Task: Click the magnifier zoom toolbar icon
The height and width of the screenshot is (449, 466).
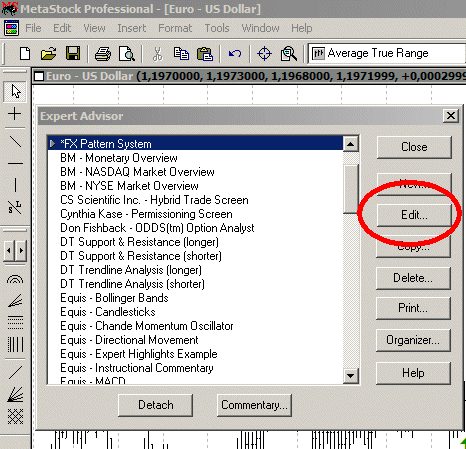Action: click(x=289, y=54)
